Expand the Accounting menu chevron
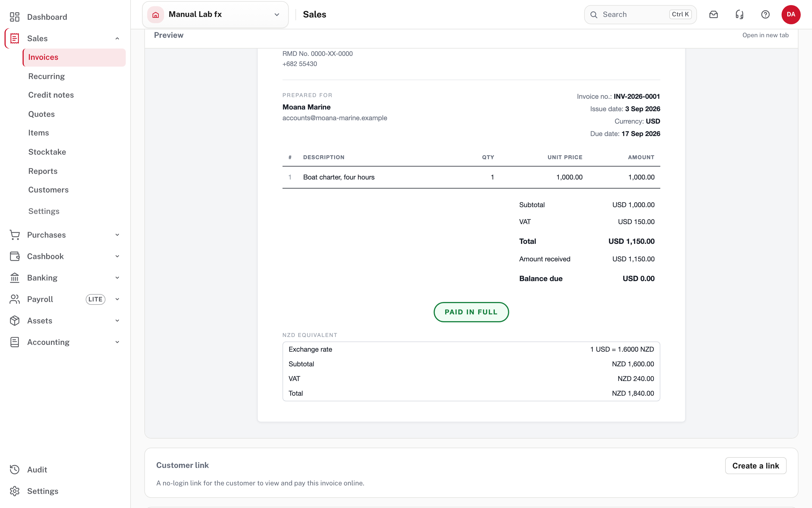The height and width of the screenshot is (508, 812). click(x=118, y=342)
